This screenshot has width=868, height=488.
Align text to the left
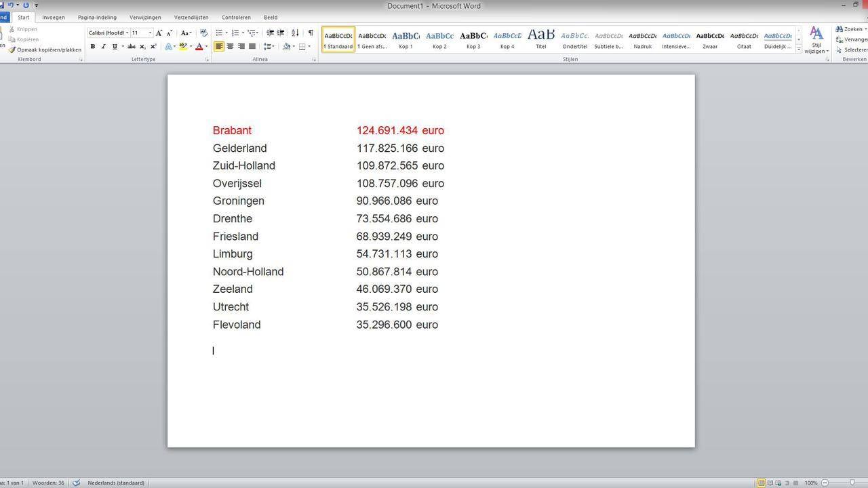(219, 47)
